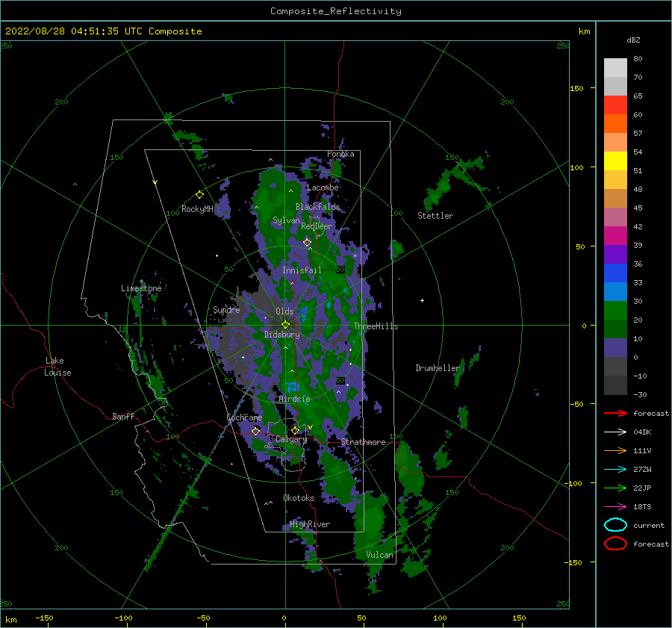The width and height of the screenshot is (672, 628).
Task: Select the white 04DK arrow legend icon
Action: 615,432
